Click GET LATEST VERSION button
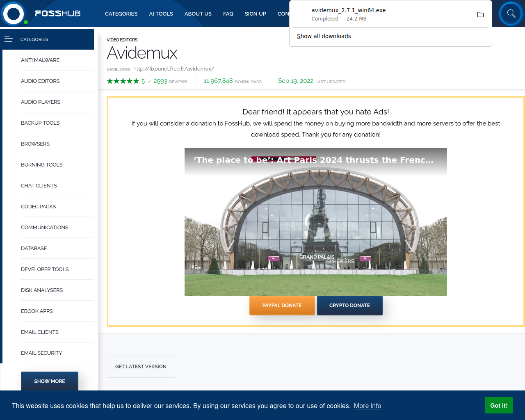 point(141,367)
